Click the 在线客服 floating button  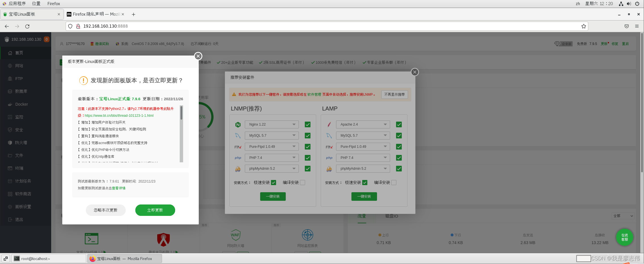pos(625,237)
